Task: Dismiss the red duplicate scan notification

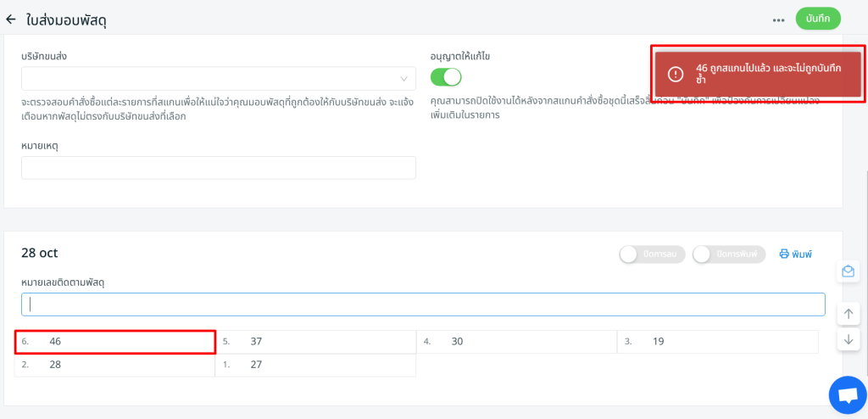Action: [757, 74]
